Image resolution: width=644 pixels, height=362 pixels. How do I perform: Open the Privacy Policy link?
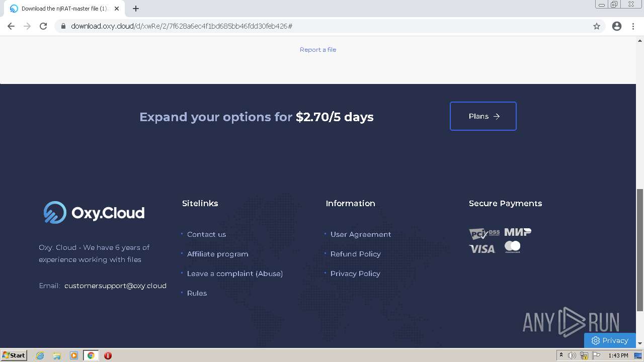point(355,274)
